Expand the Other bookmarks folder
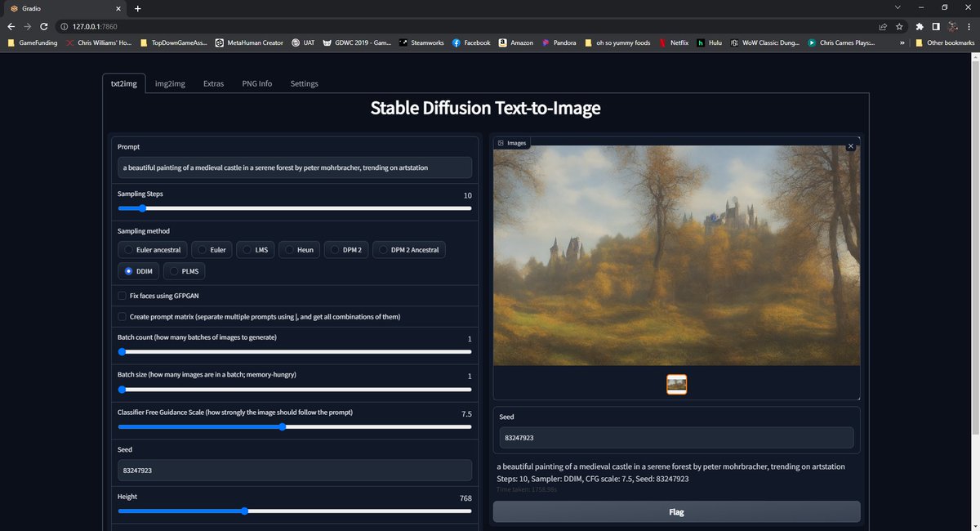The width and height of the screenshot is (980, 531). pyautogui.click(x=945, y=42)
